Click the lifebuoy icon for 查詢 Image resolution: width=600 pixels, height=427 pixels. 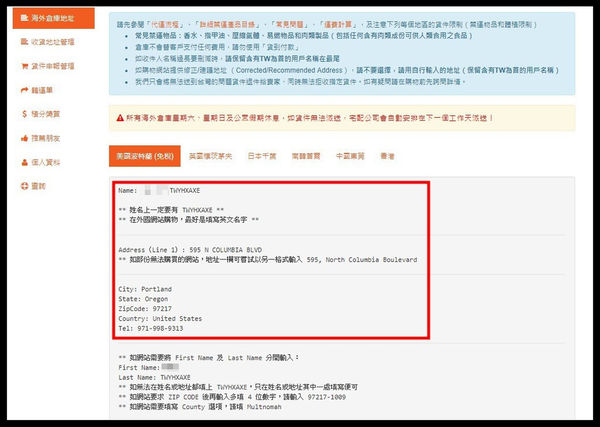pos(22,186)
